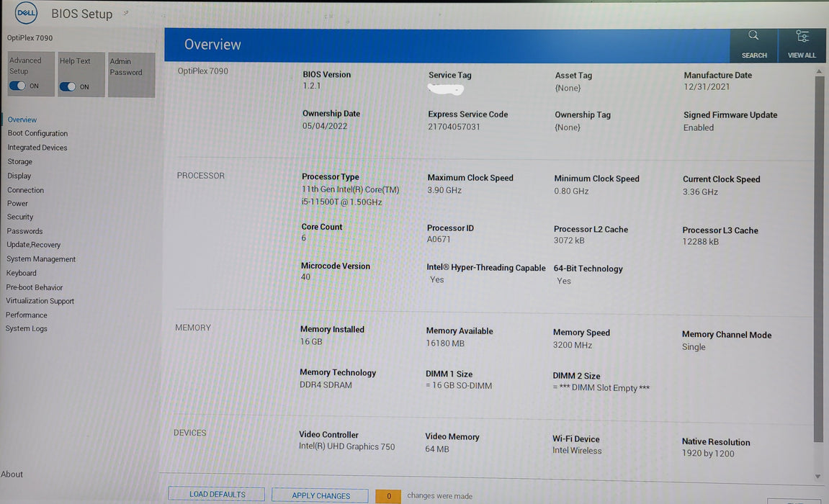
Task: Click Memory Available 16180 MB
Action: click(x=445, y=343)
